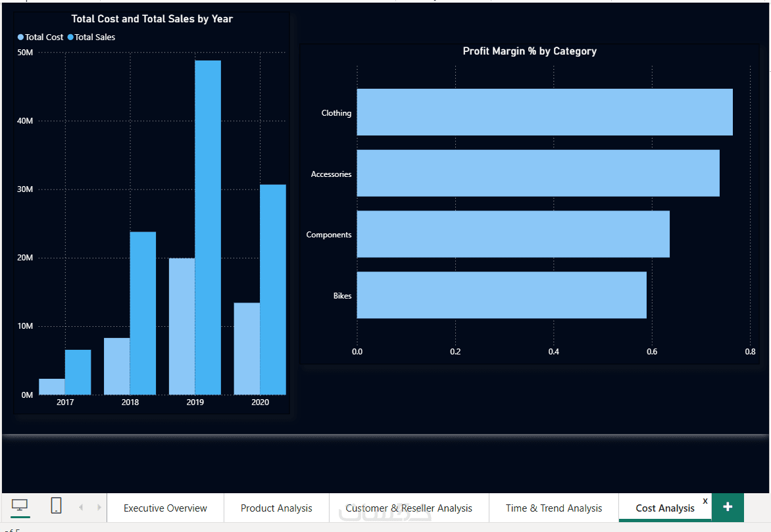Click the 2020 Total Cost column

pos(247,349)
